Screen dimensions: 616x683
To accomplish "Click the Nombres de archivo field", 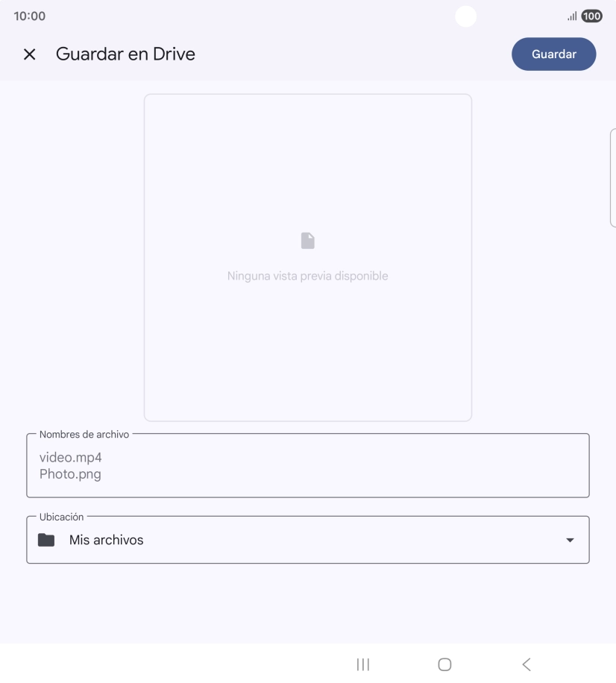I will pos(307,465).
